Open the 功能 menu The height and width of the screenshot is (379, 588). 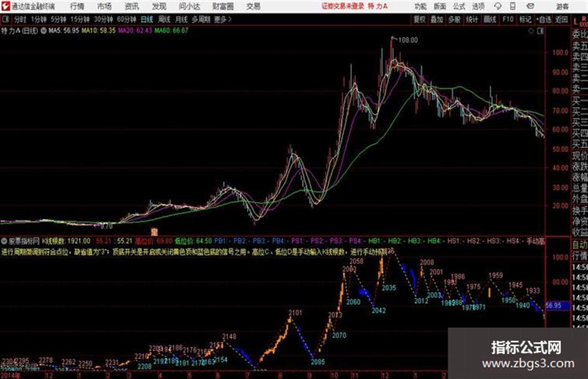coord(421,6)
